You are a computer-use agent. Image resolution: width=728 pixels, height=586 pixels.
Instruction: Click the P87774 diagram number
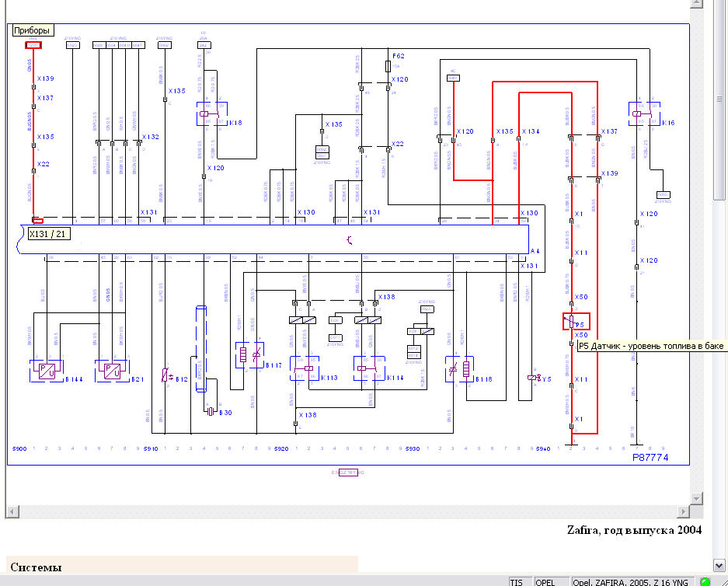point(650,458)
